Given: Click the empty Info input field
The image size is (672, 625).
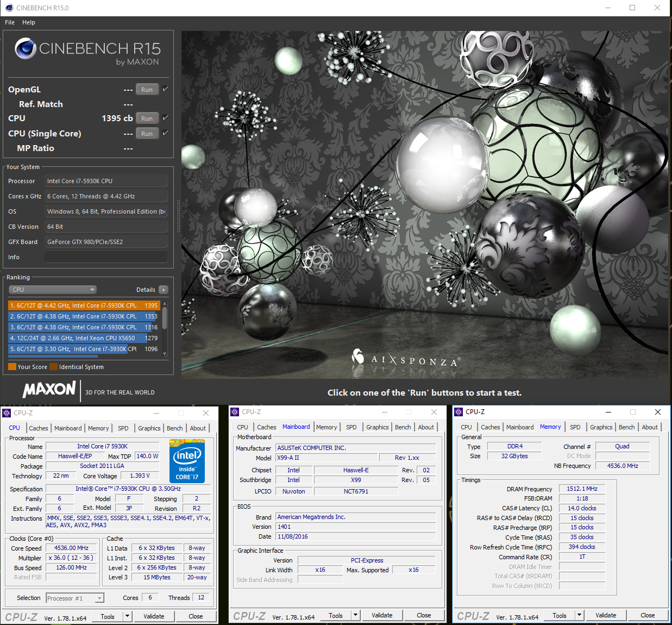Looking at the screenshot, I should (x=106, y=257).
